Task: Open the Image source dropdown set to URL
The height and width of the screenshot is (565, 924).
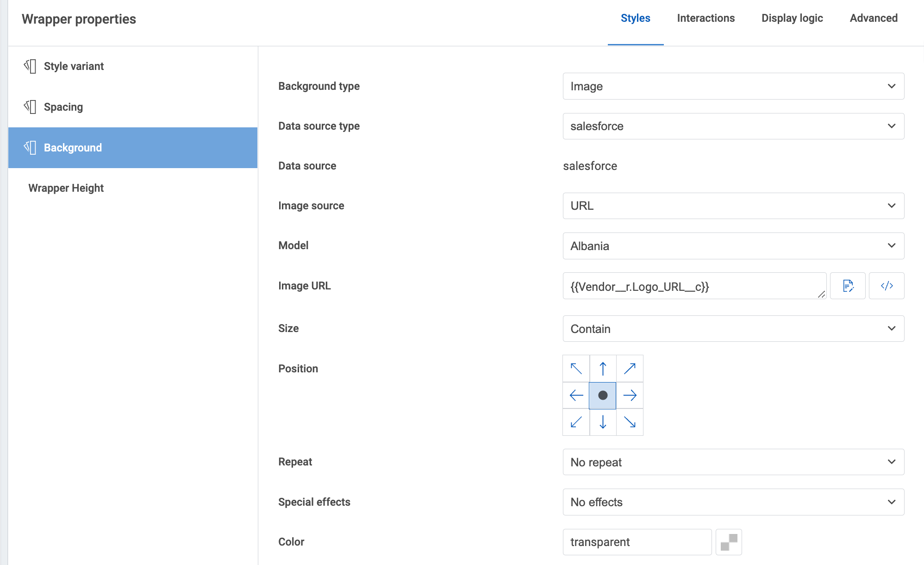Action: click(733, 206)
